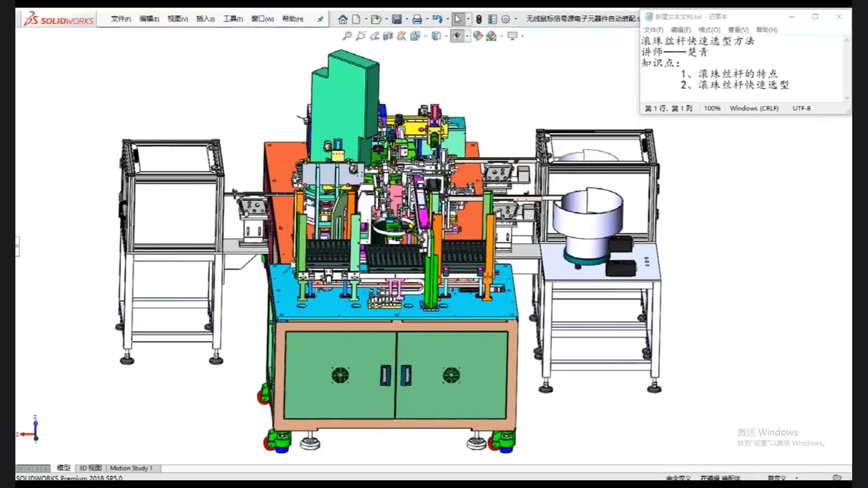This screenshot has height=488, width=868.
Task: Open Notepad's 帮助(H) menu
Action: [767, 30]
